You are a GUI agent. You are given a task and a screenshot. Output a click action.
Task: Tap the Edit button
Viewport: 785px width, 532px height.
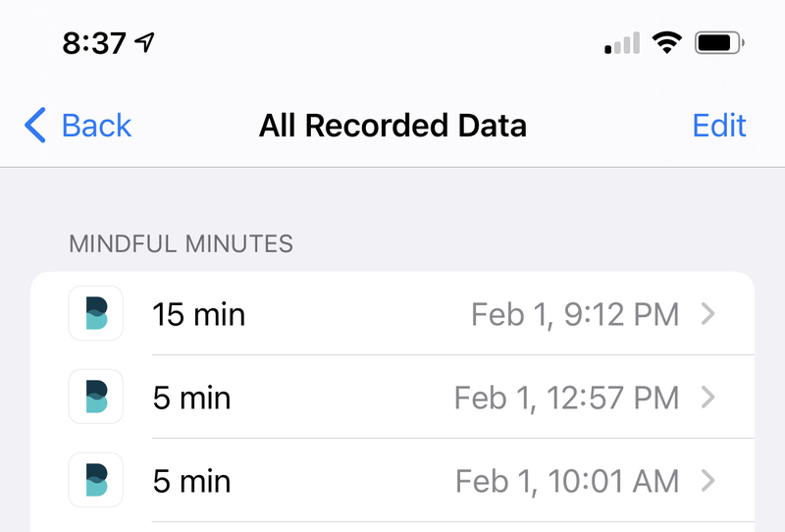coord(719,126)
